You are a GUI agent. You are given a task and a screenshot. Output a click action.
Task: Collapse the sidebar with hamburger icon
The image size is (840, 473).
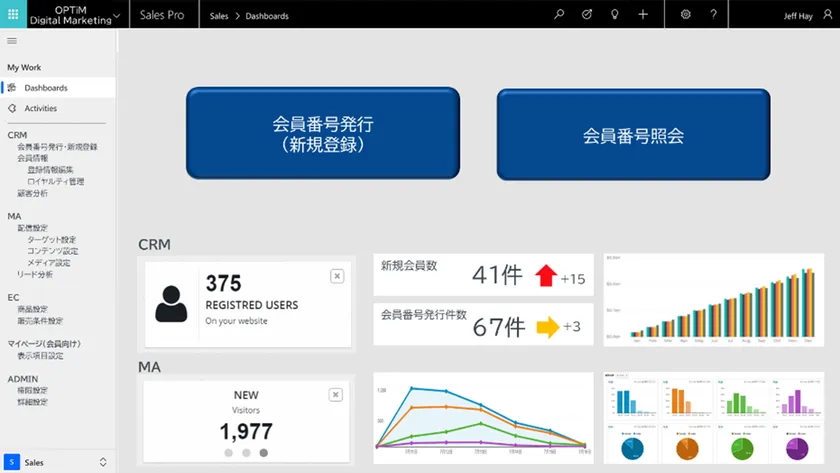[12, 41]
